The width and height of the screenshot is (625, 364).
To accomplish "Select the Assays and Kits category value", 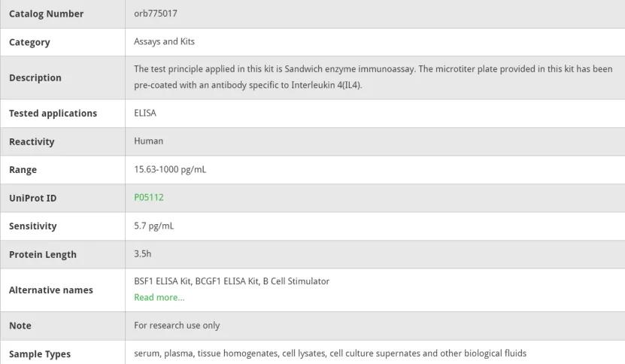I will [164, 41].
